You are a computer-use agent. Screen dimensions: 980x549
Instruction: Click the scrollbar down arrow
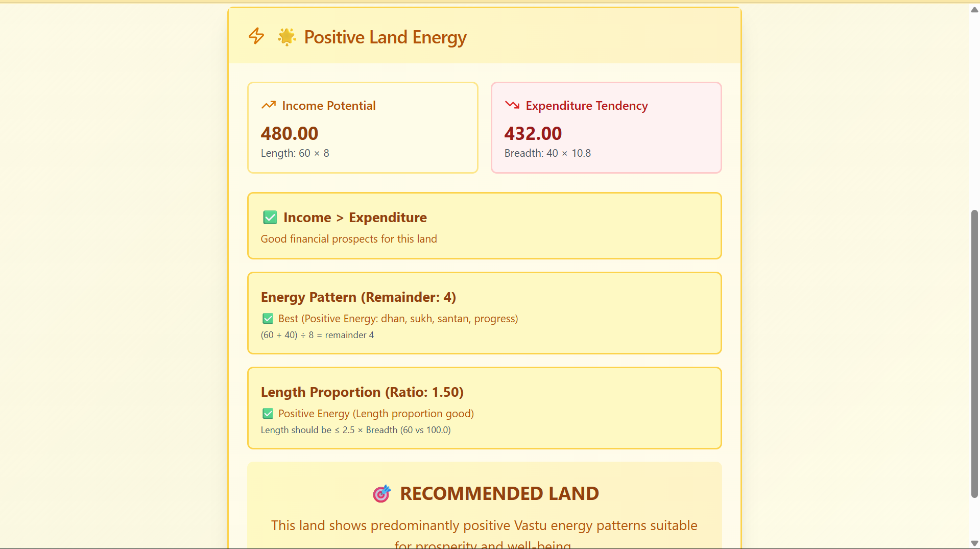(974, 543)
